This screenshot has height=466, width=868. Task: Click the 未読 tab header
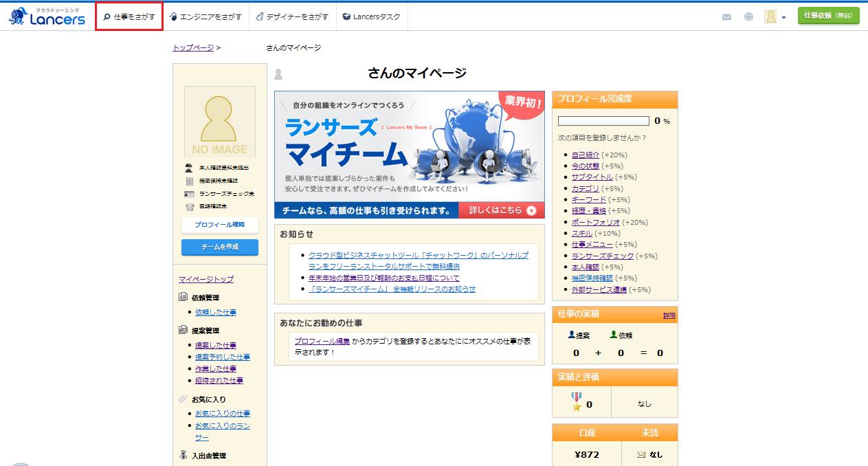650,432
